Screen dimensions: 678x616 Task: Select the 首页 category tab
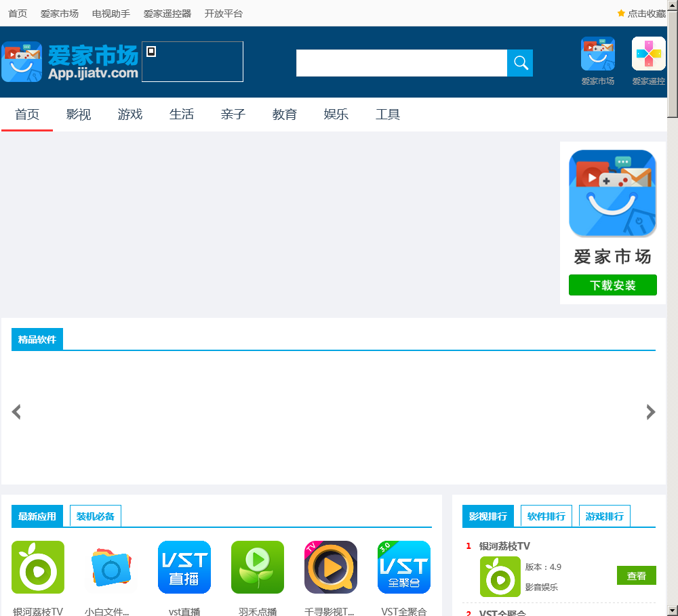tap(27, 115)
